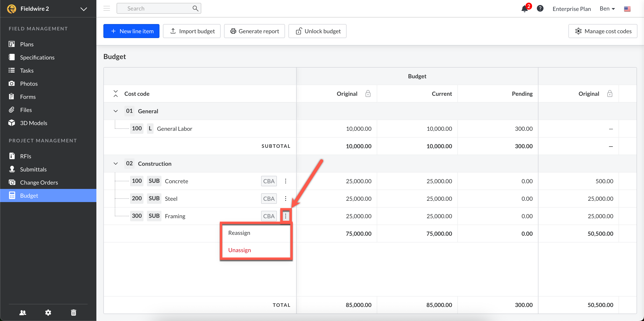Click the help question mark icon
644x321 pixels.
point(540,9)
